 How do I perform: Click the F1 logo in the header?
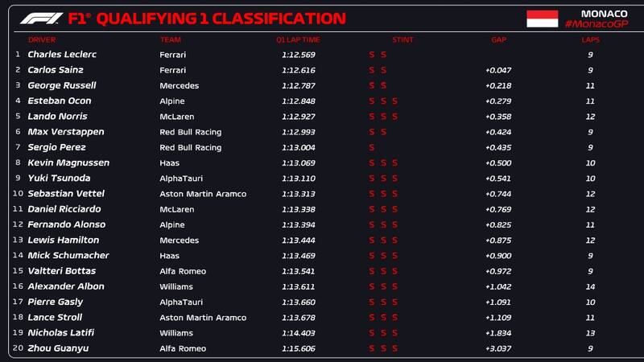coord(40,19)
